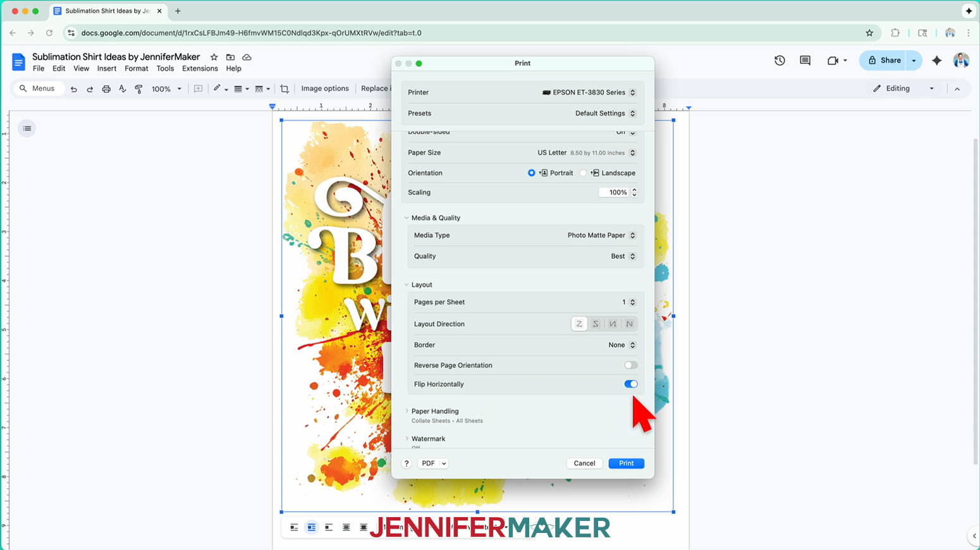Choose the S-pattern layout direction
This screenshot has height=550, width=980.
(596, 324)
